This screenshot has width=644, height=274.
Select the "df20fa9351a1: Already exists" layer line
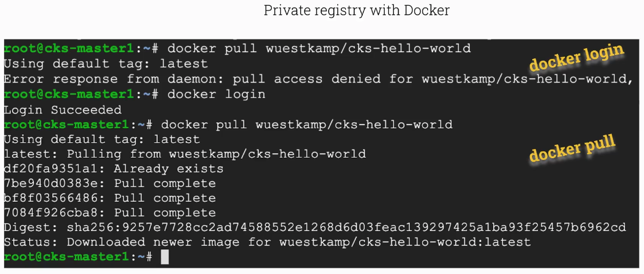point(114,169)
